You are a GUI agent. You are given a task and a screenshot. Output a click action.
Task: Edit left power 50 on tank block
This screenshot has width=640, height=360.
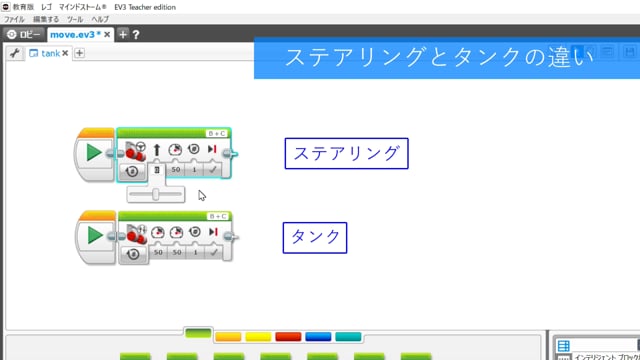pyautogui.click(x=158, y=252)
